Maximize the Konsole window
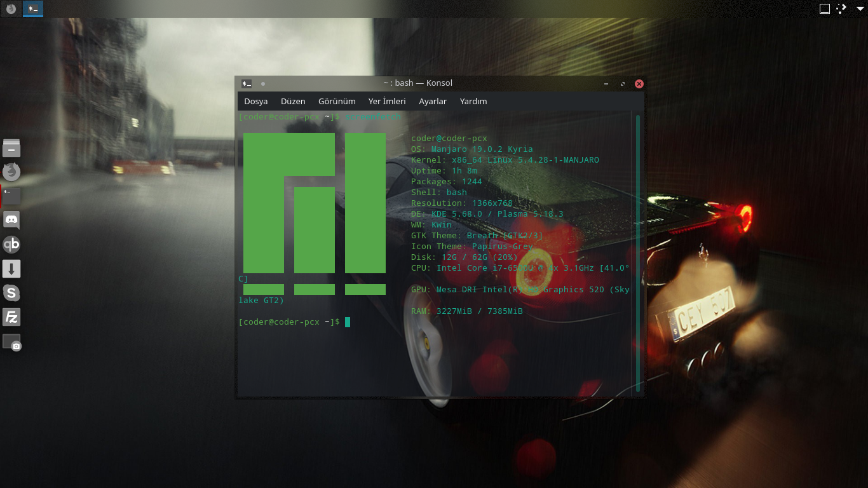This screenshot has width=868, height=488. click(x=623, y=83)
